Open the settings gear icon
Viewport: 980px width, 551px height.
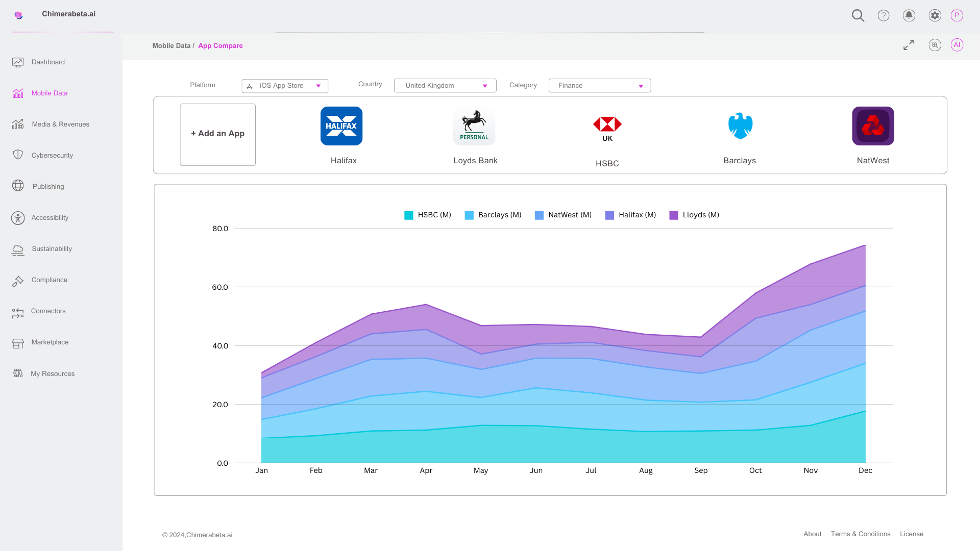[935, 15]
